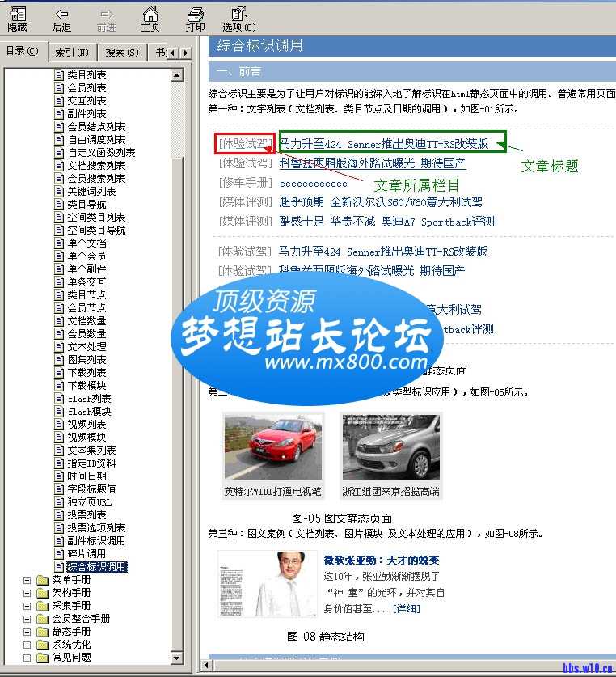The image size is (616, 677).
Task: Click the Hide (隐藏) toolbar icon
Action: (17, 19)
